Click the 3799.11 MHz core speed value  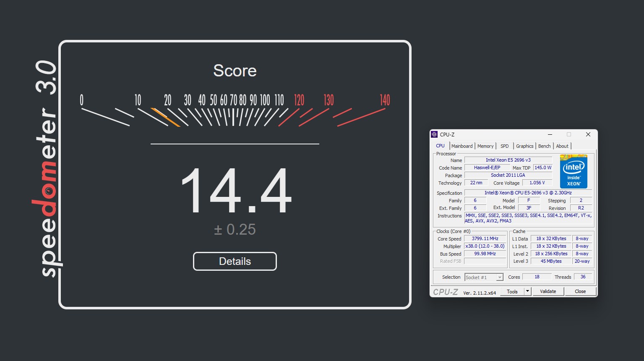coord(485,238)
